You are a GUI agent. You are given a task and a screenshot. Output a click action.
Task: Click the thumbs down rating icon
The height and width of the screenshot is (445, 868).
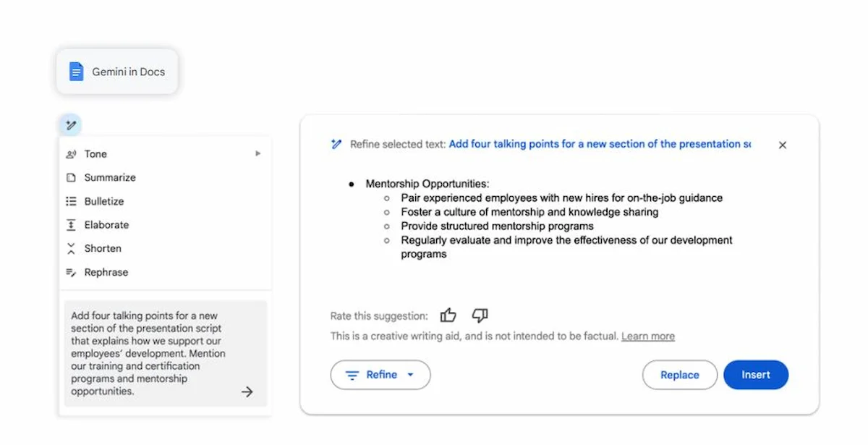[480, 315]
